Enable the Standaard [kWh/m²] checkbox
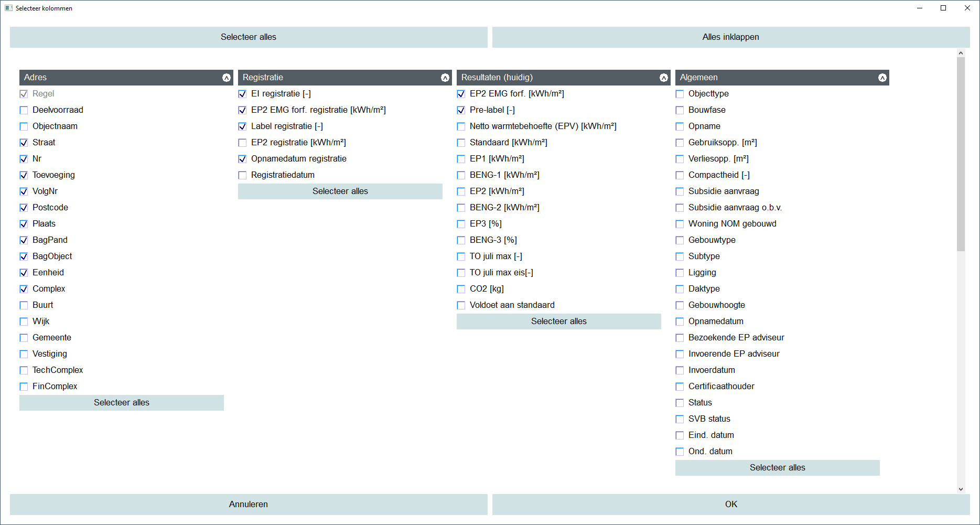 pos(461,143)
